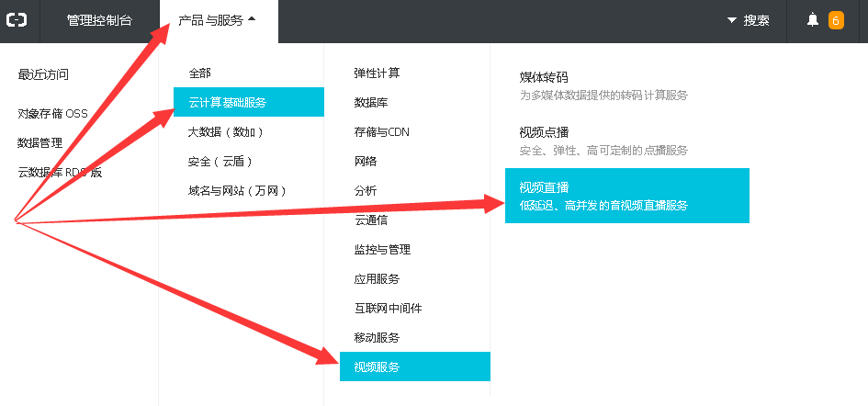Open recently visited 对象存储 OSS
This screenshot has width=868, height=406.
pyautogui.click(x=52, y=114)
